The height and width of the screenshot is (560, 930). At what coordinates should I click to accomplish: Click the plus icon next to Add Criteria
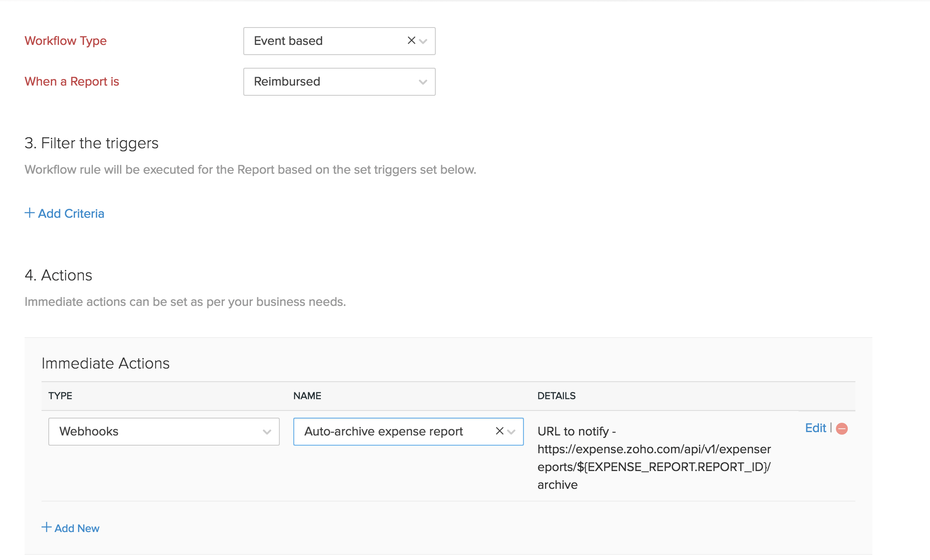pyautogui.click(x=29, y=213)
